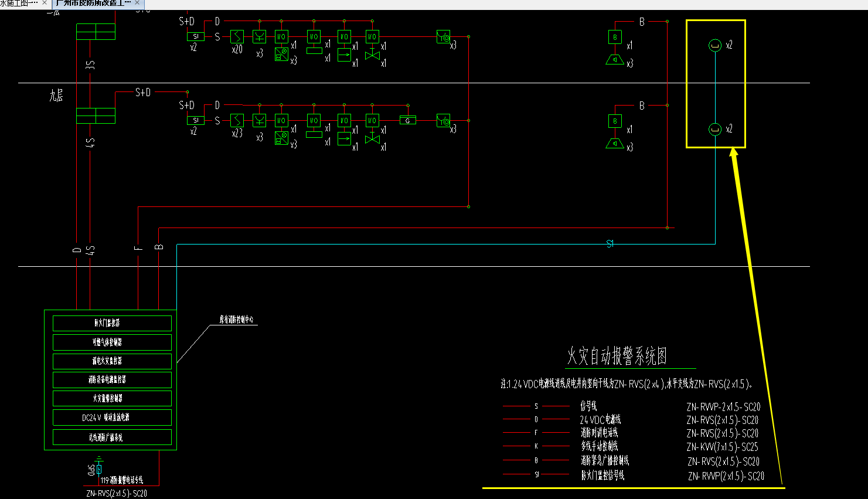
Task: Select the 消防紧急广播控制线 legend entry
Action: [605, 461]
